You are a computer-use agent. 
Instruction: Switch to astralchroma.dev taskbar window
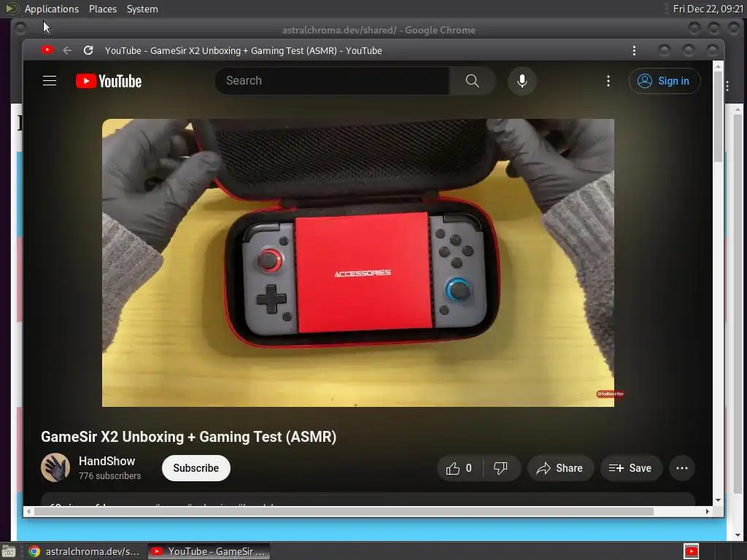pos(85,551)
